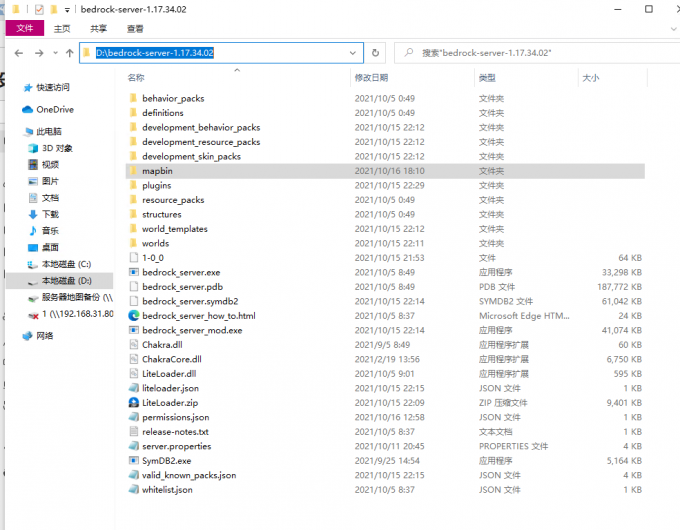The width and height of the screenshot is (680, 530).
Task: Select the ChakraCore.dll file name
Action: [x=172, y=359]
